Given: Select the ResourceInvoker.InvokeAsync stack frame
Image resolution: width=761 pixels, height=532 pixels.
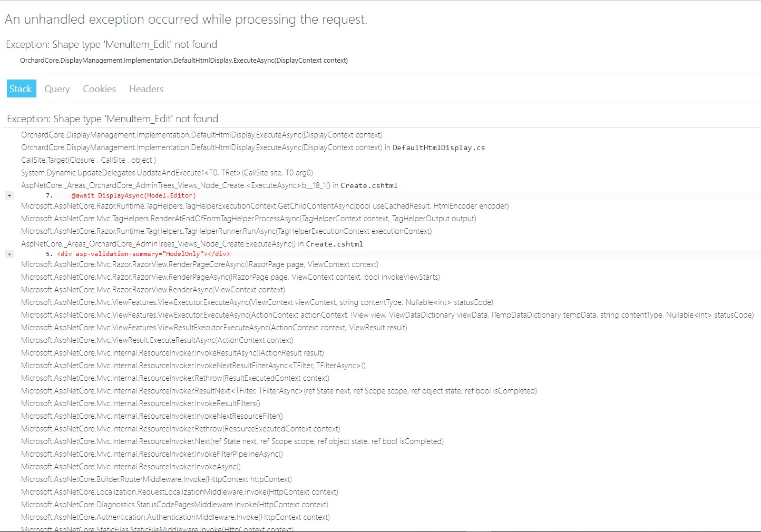Looking at the screenshot, I should tap(130, 466).
